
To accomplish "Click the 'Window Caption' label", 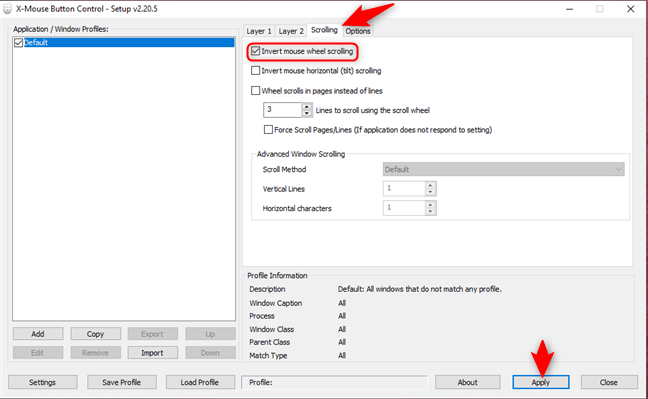I will 275,303.
